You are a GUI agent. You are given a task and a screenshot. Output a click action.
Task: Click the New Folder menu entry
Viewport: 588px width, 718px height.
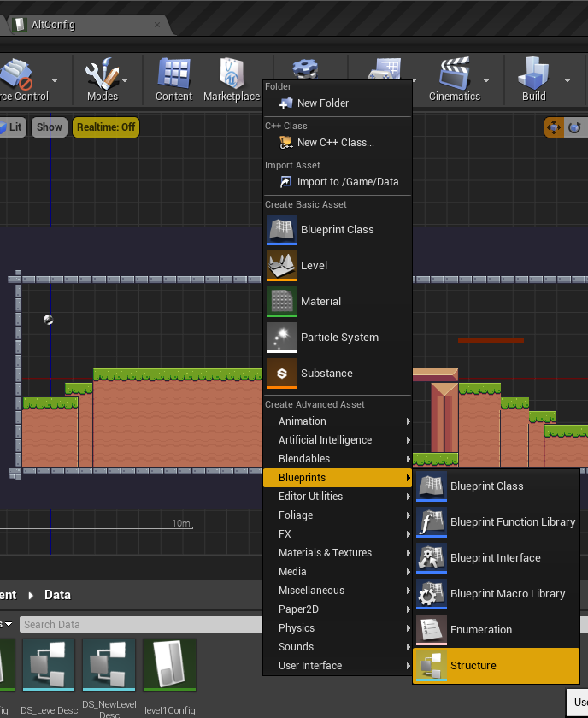(338, 103)
